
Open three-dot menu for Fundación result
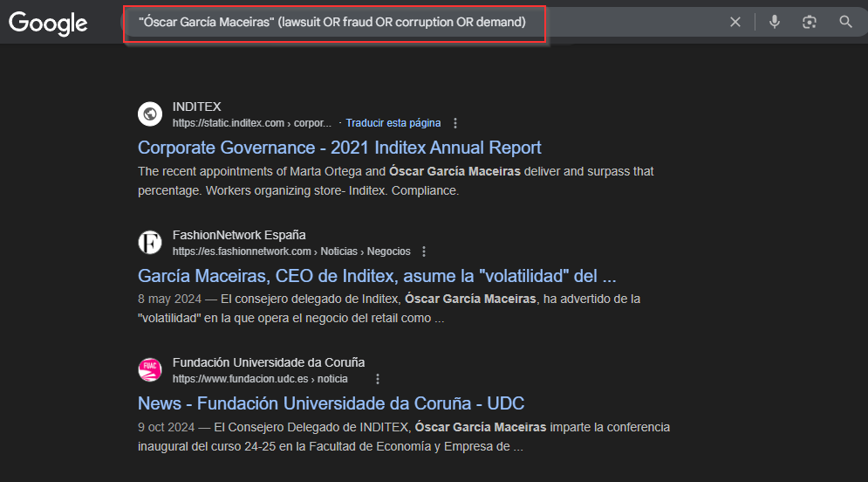[378, 379]
